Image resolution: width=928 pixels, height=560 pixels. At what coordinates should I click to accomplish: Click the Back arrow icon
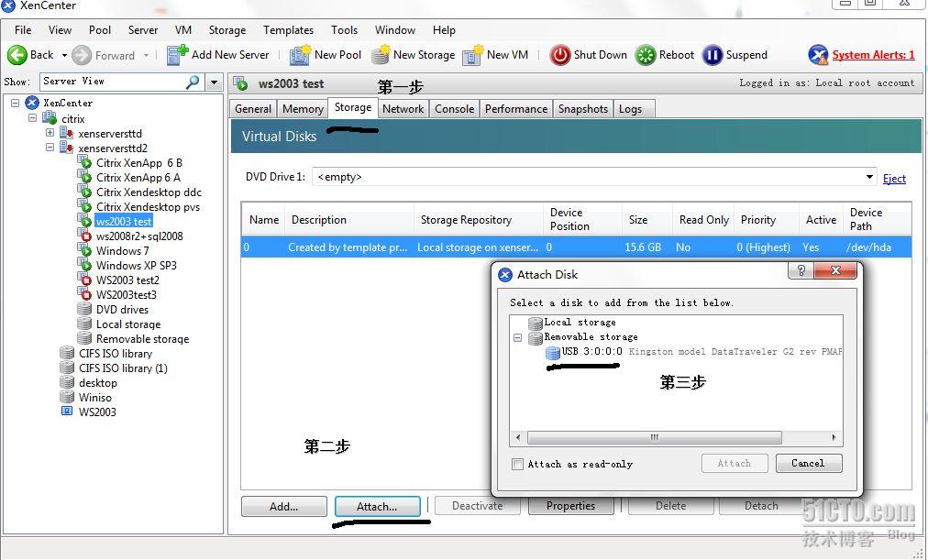point(17,55)
